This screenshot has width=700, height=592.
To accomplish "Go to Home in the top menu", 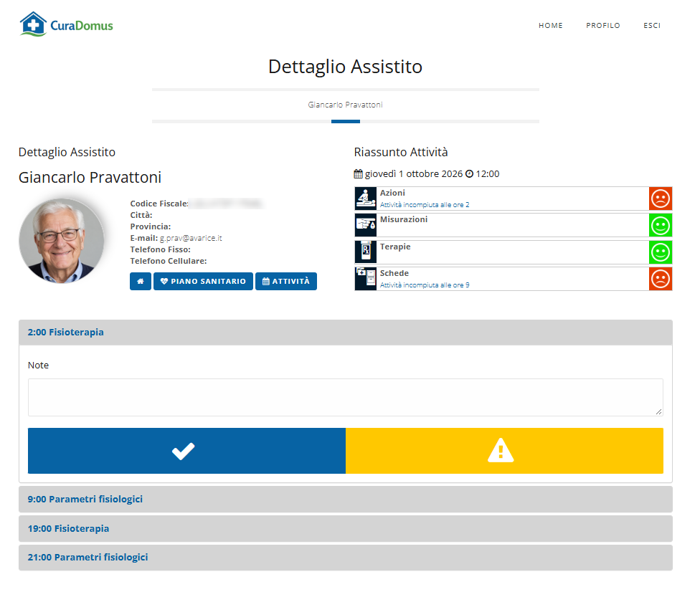I will tap(550, 25).
